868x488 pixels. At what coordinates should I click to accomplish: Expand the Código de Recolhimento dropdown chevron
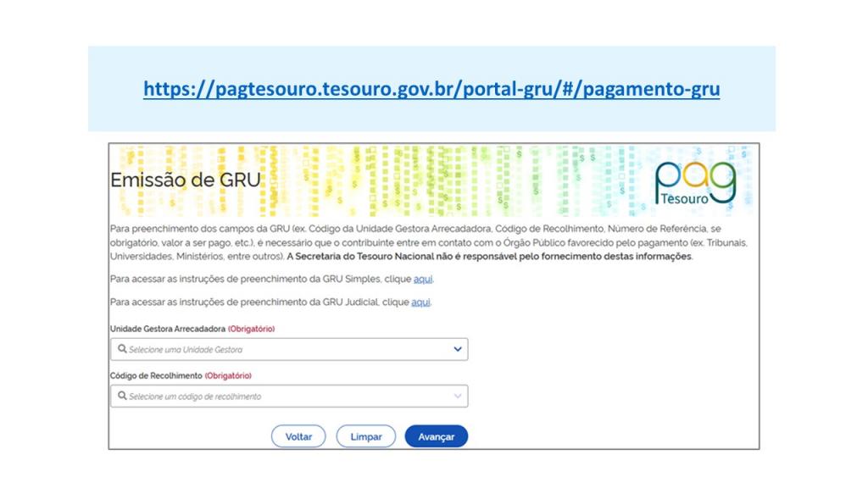(458, 396)
